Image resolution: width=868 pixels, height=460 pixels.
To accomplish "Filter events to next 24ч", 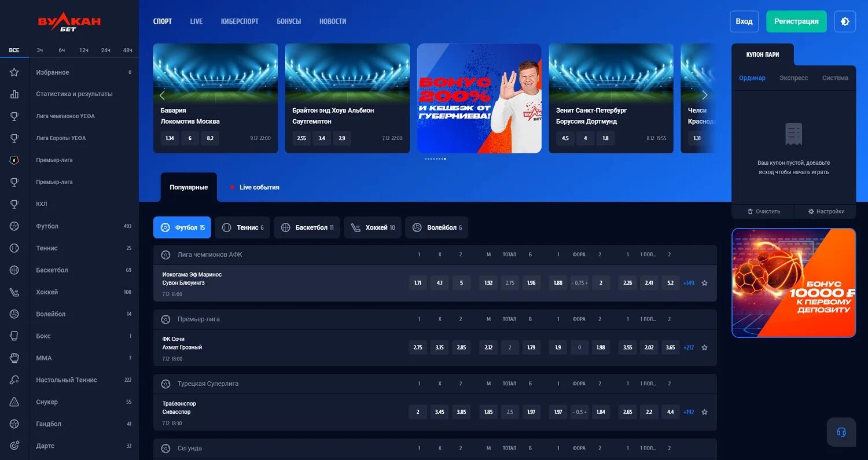I will click(x=106, y=50).
